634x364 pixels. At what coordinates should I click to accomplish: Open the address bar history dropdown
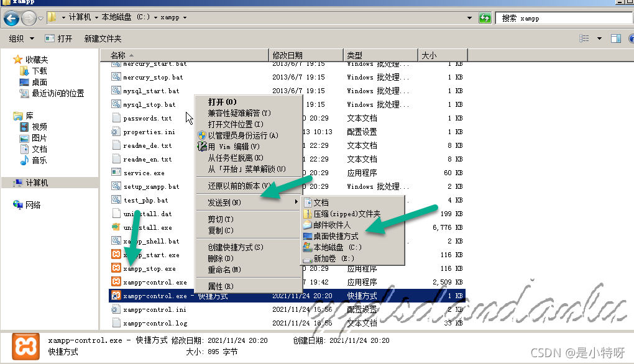[469, 18]
